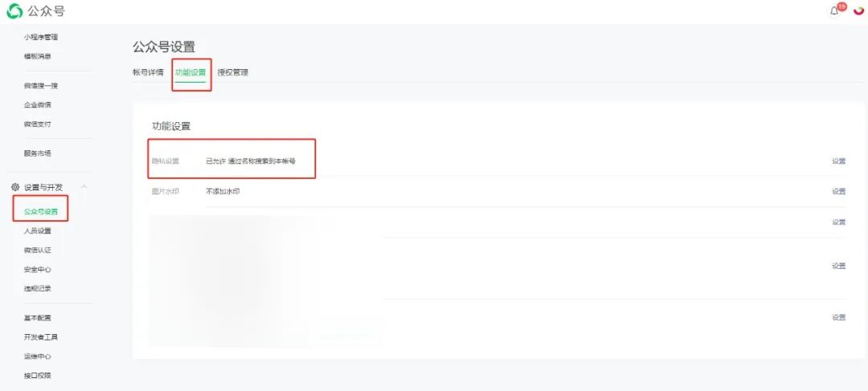The width and height of the screenshot is (868, 391).
Task: Click 设置 link for 隐私设置
Action: pyautogui.click(x=838, y=161)
